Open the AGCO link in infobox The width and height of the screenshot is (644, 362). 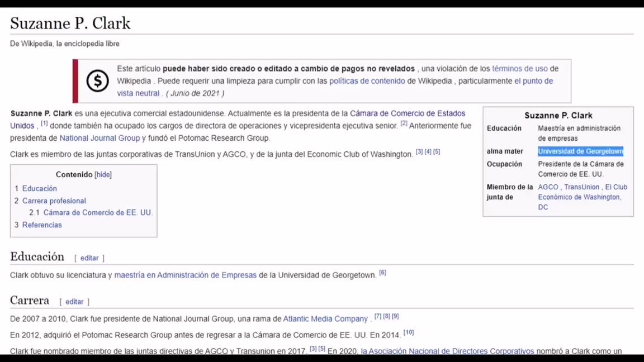tap(548, 187)
